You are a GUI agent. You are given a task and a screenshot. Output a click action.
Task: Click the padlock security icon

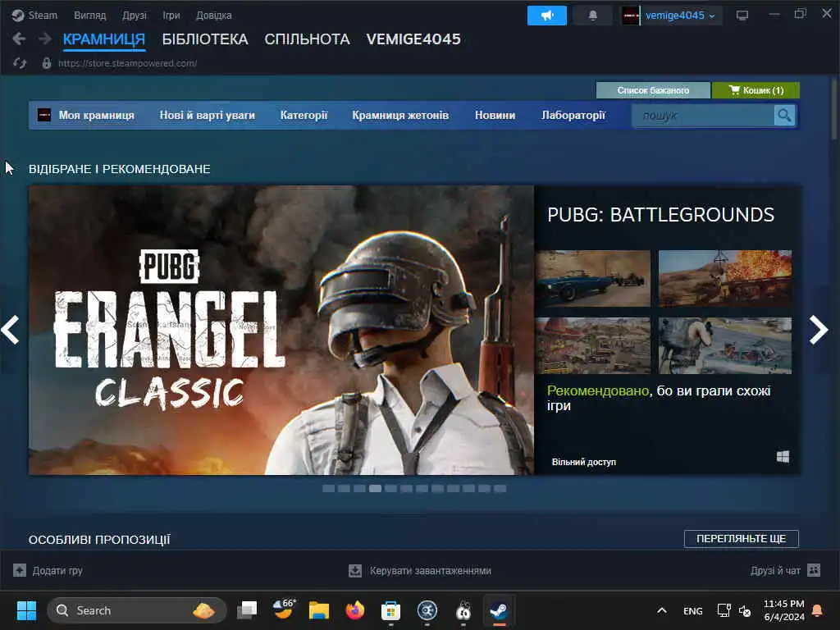(x=47, y=63)
